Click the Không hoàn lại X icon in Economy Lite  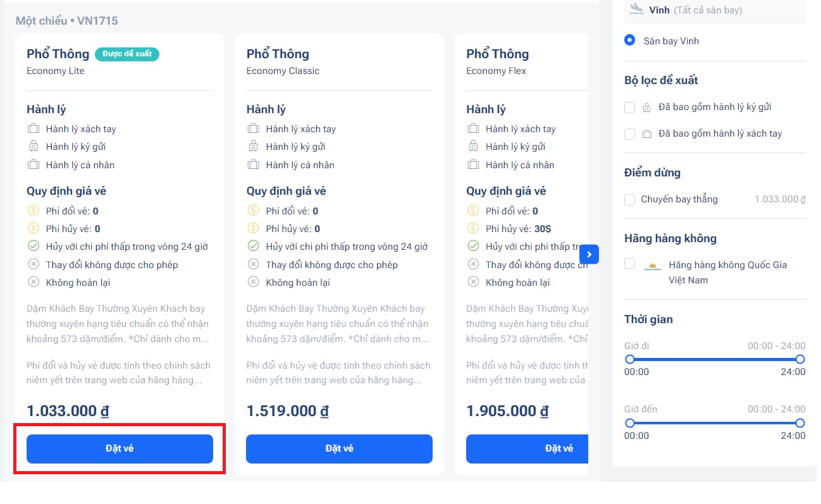[x=33, y=282]
